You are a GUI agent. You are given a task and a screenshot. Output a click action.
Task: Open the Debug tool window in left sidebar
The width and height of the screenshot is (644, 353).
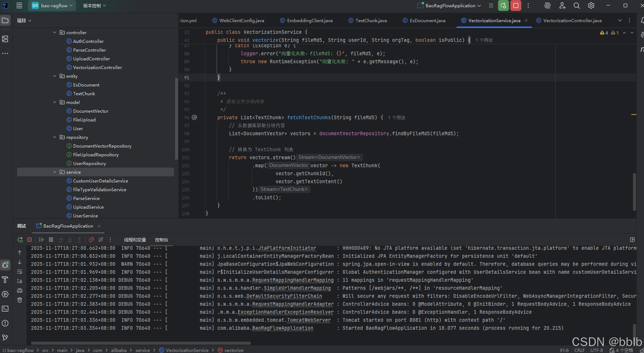5,265
